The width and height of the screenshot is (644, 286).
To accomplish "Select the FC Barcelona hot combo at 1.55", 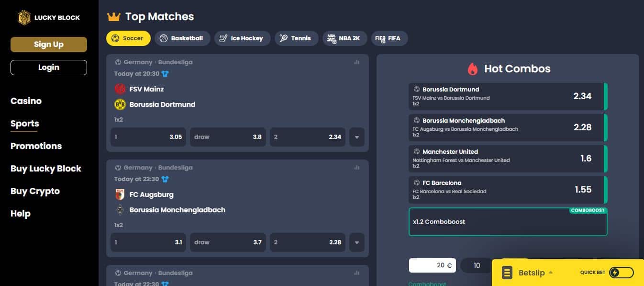I will 508,190.
